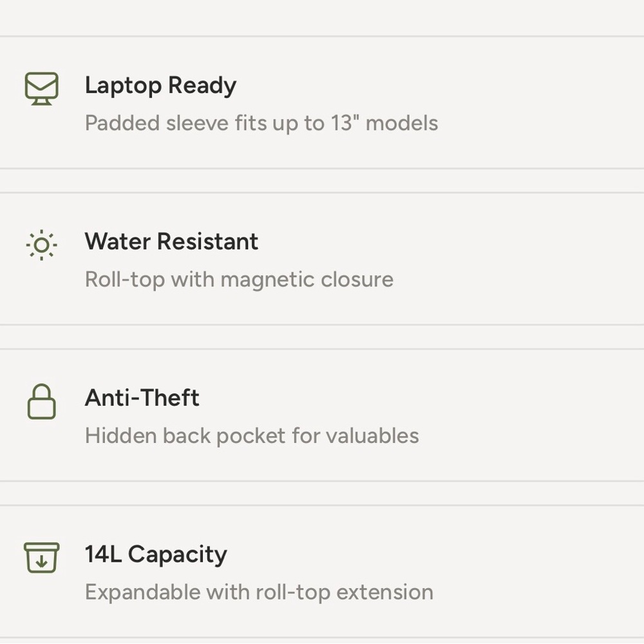Click the laptop monitor icon
This screenshot has height=644, width=644.
point(41,89)
